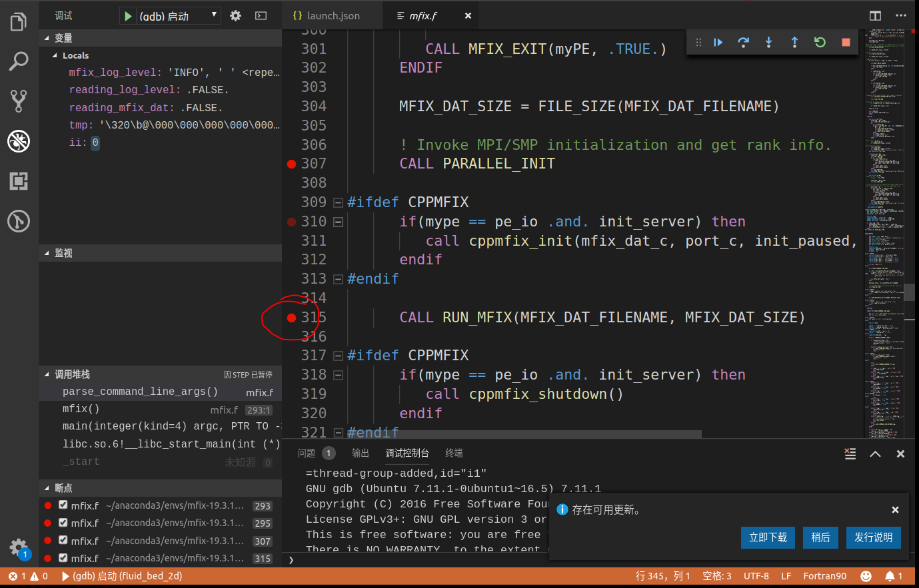The image size is (919, 588).
Task: Continue execution in debug toolbar
Action: pos(718,42)
